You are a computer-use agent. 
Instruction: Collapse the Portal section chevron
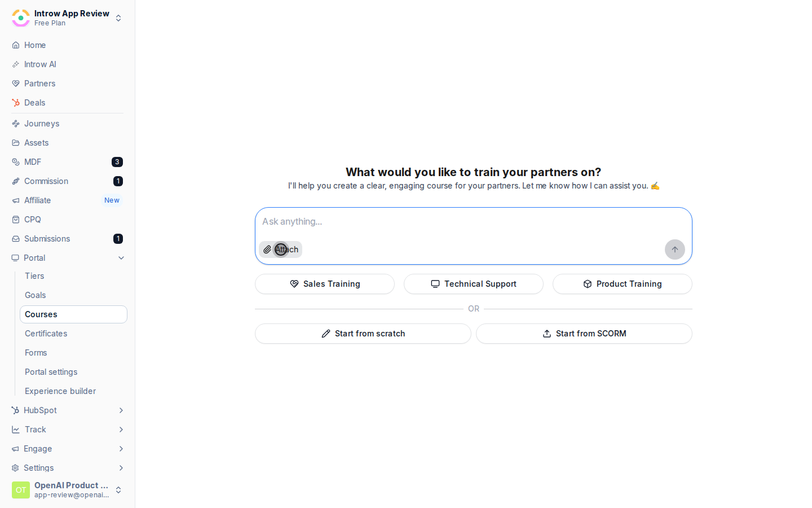(x=121, y=258)
